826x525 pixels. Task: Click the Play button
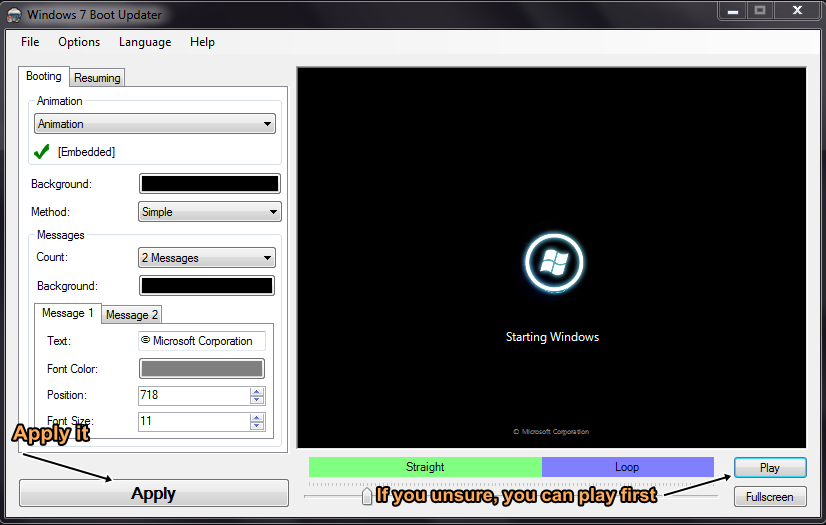coord(770,468)
